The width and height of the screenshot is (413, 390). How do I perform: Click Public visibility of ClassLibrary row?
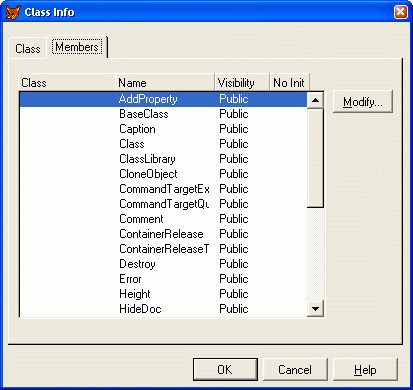tap(234, 159)
